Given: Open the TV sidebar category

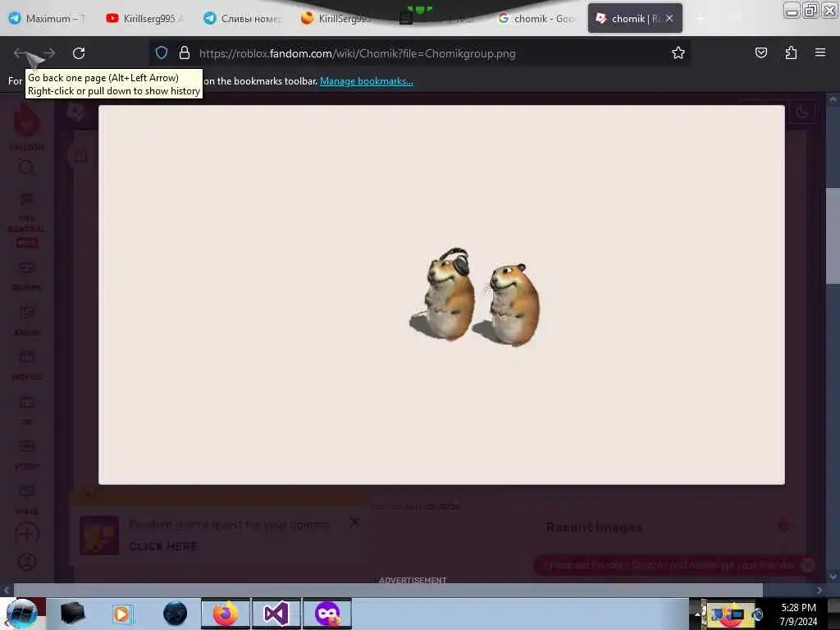Looking at the screenshot, I should [27, 410].
